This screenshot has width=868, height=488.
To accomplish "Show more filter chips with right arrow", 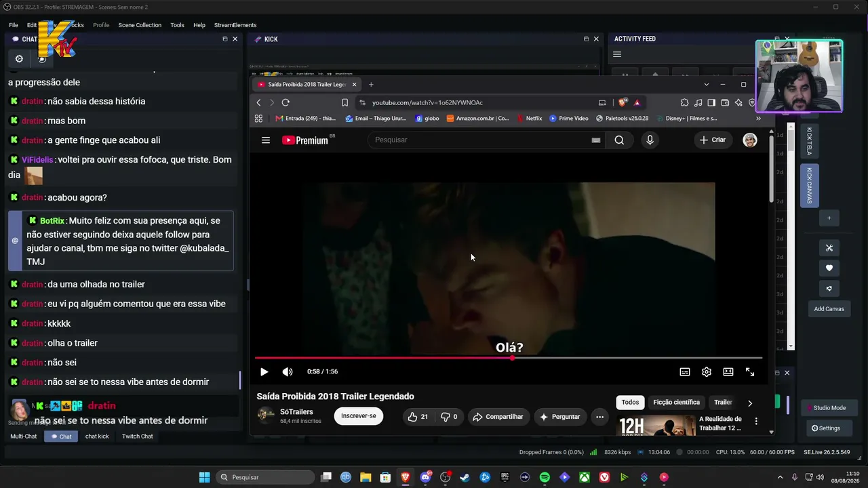I will click(x=749, y=403).
